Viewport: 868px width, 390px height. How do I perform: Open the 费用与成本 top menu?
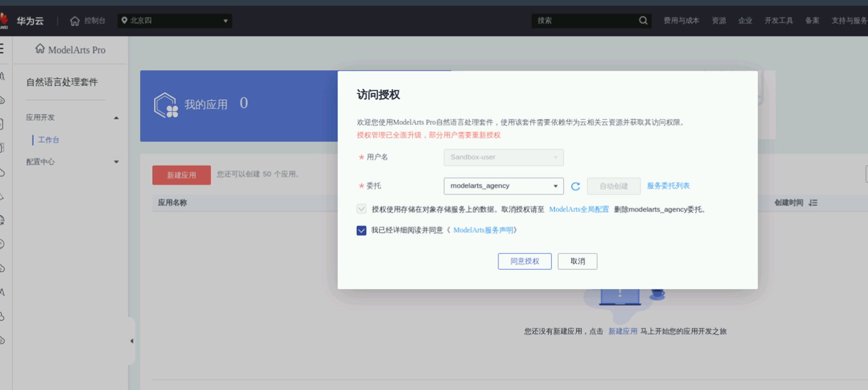[x=681, y=21]
